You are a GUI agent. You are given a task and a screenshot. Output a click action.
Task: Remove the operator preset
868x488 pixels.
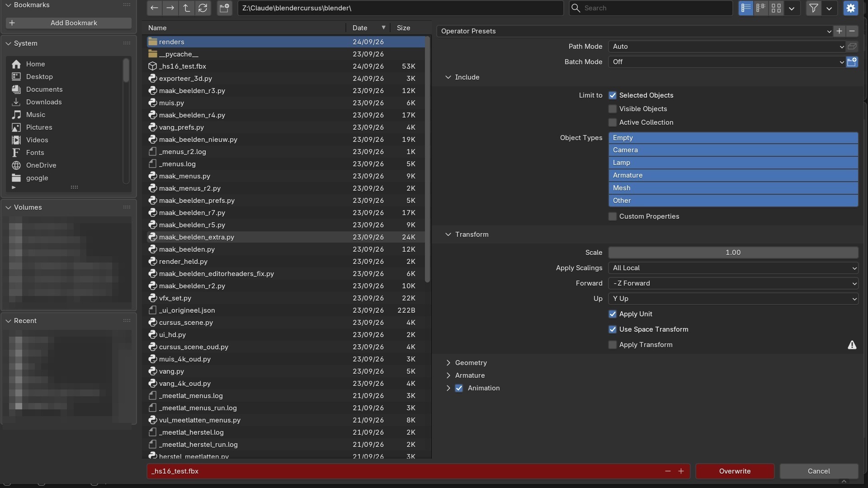click(852, 31)
